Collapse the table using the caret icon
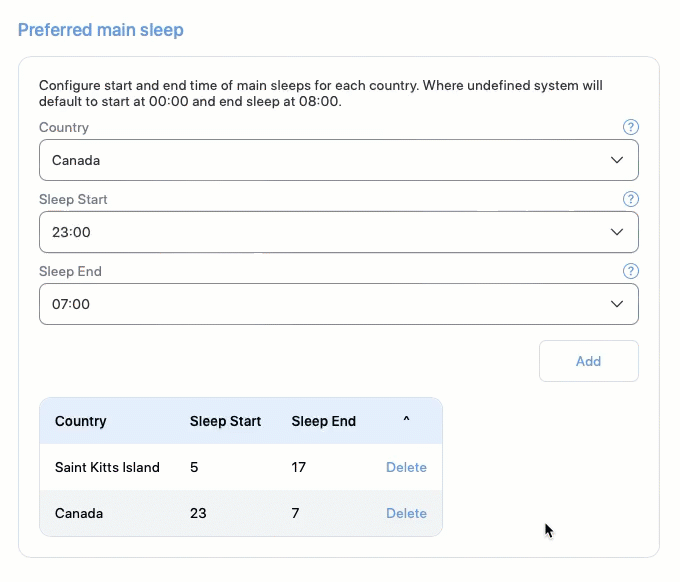The image size is (680, 582). coord(406,419)
